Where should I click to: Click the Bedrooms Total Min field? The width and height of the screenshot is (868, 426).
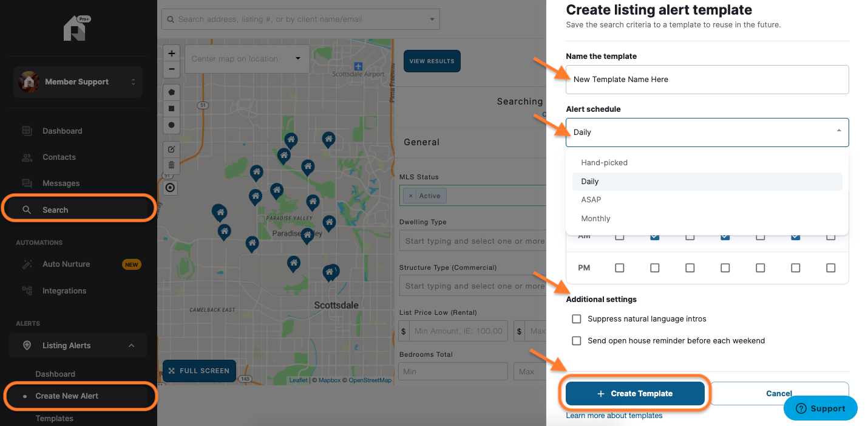click(x=453, y=371)
